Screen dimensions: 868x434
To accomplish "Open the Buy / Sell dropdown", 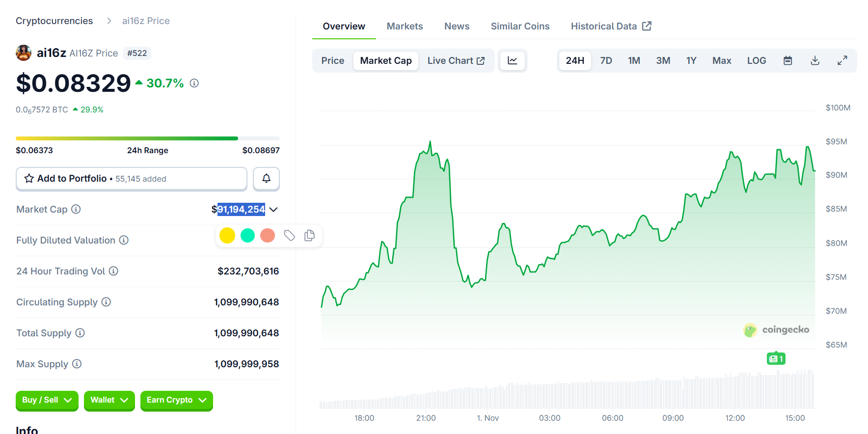I will pos(47,400).
